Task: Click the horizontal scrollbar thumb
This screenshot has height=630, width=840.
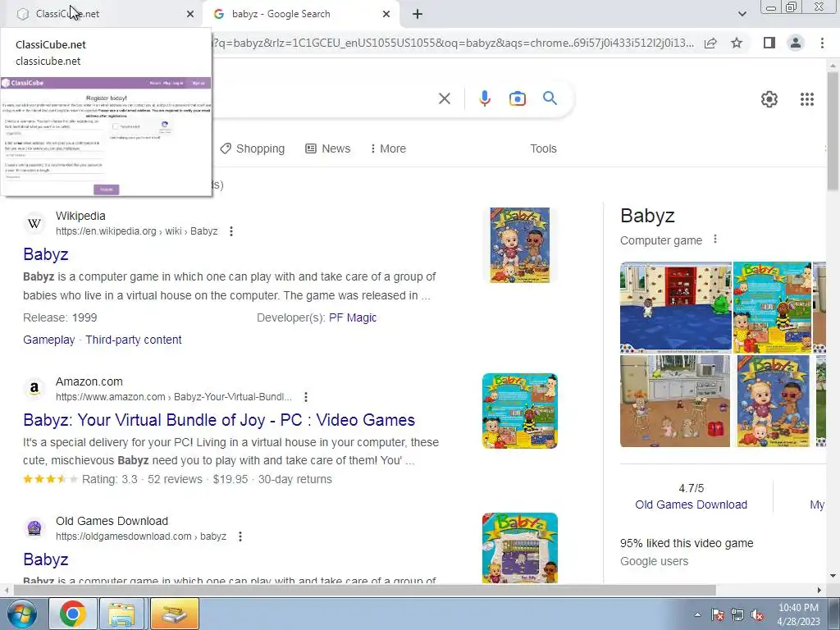Action: 364,590
